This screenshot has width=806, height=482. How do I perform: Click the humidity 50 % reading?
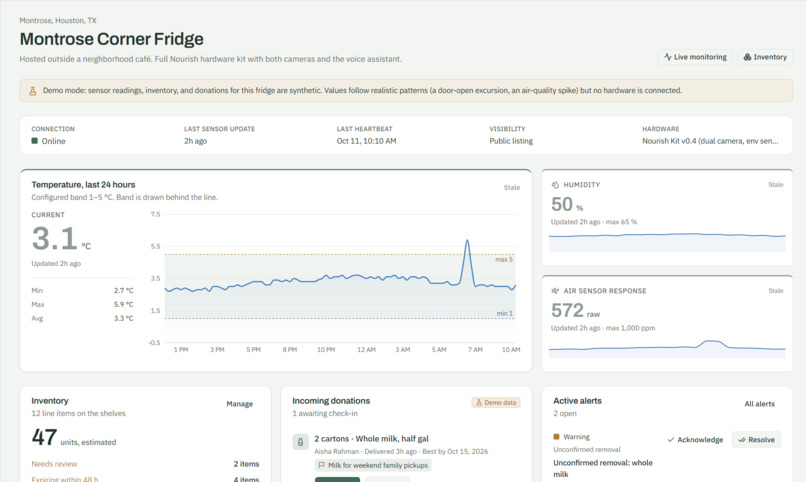567,205
